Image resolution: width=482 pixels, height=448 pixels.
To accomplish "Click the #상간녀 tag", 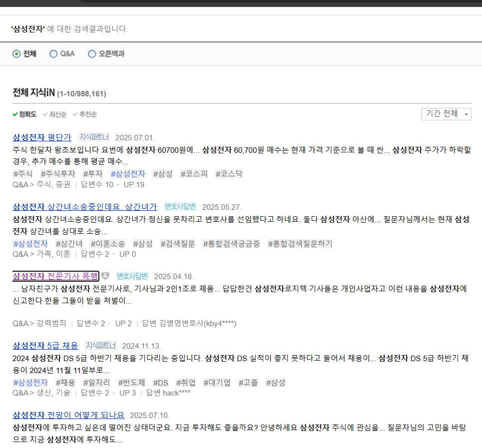I will tap(69, 244).
